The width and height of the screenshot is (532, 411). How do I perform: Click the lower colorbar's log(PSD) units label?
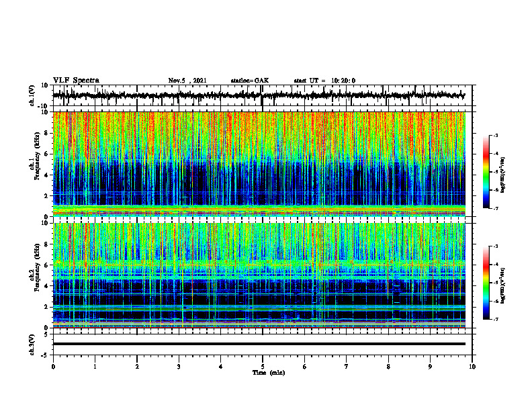[502, 285]
